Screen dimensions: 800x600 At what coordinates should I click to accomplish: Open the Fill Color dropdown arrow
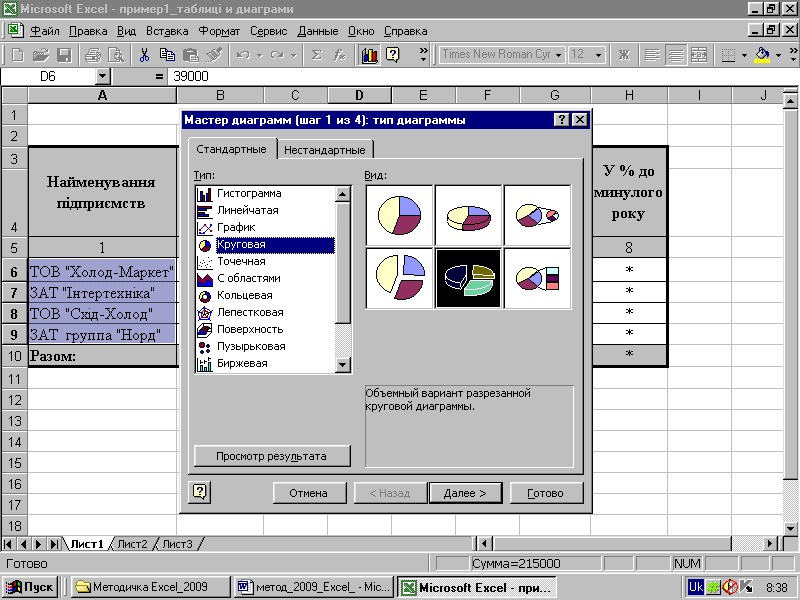(x=778, y=55)
